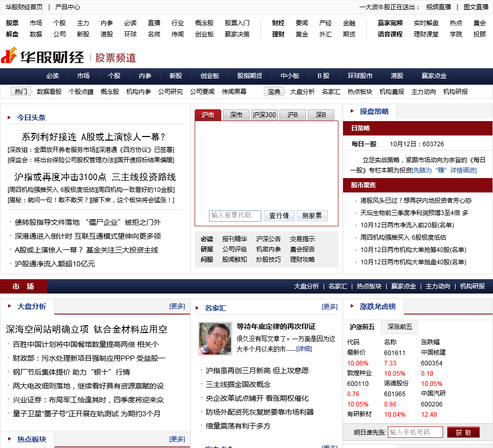Click 主力动向 in the 市场 bar
The height and width of the screenshot is (448, 493).
pyautogui.click(x=438, y=286)
